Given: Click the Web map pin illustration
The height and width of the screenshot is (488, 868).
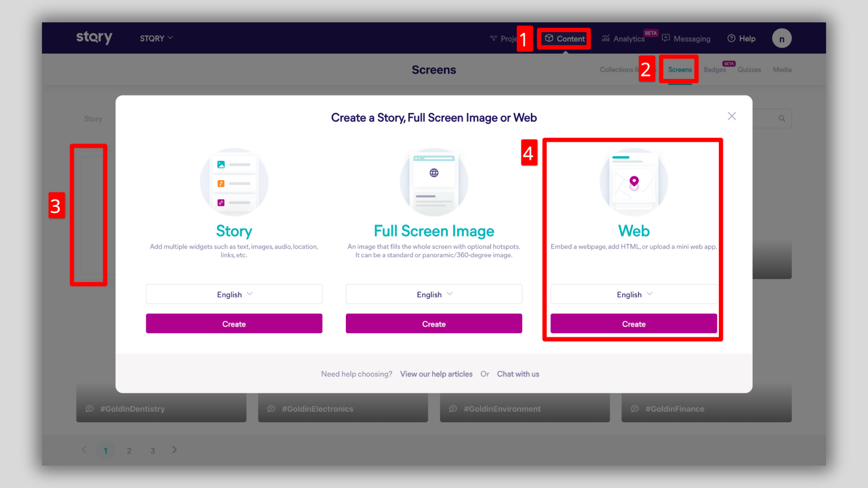Looking at the screenshot, I should pos(633,182).
